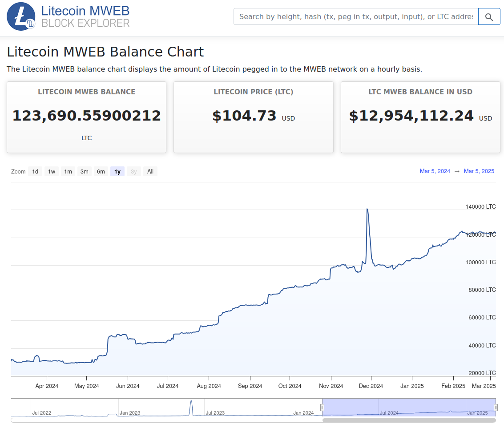Click the Litecoin MWEB Balance value 123,690.55900212
504x428 pixels.
(86, 116)
